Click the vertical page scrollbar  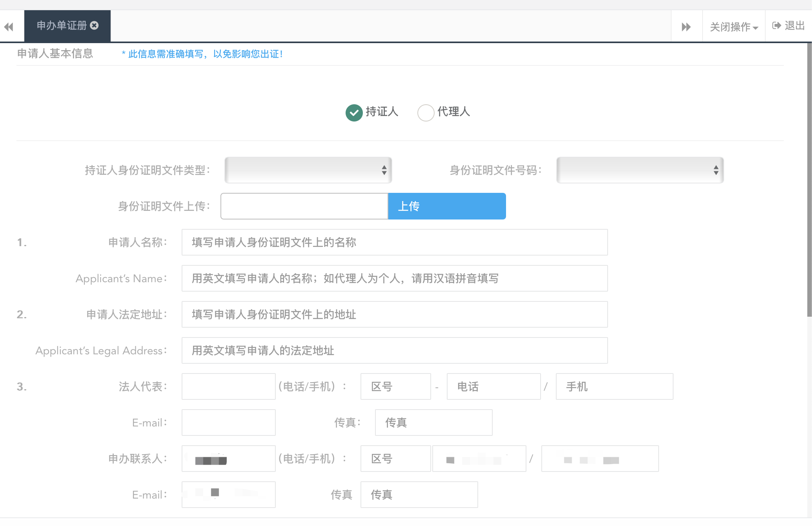809,180
